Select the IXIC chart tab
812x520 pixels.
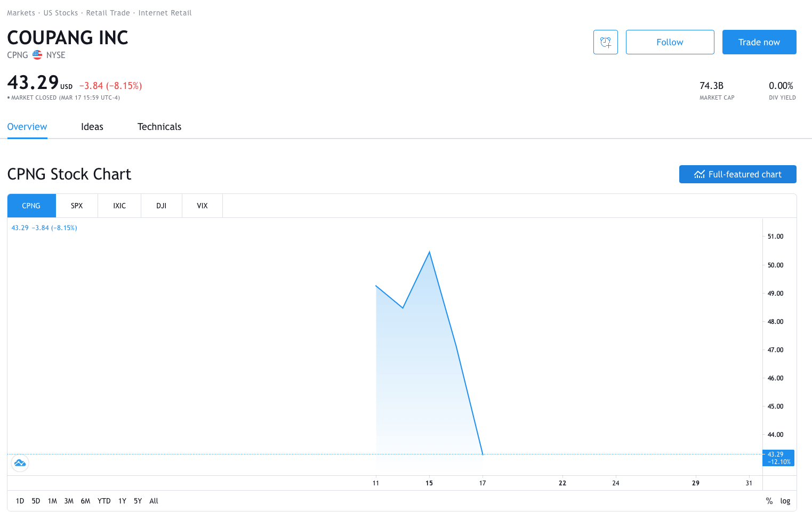point(119,206)
